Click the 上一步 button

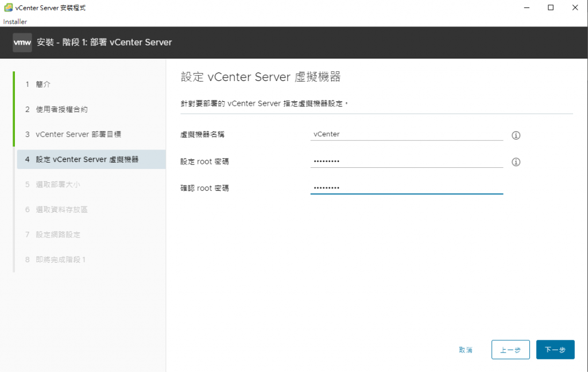[x=510, y=350]
